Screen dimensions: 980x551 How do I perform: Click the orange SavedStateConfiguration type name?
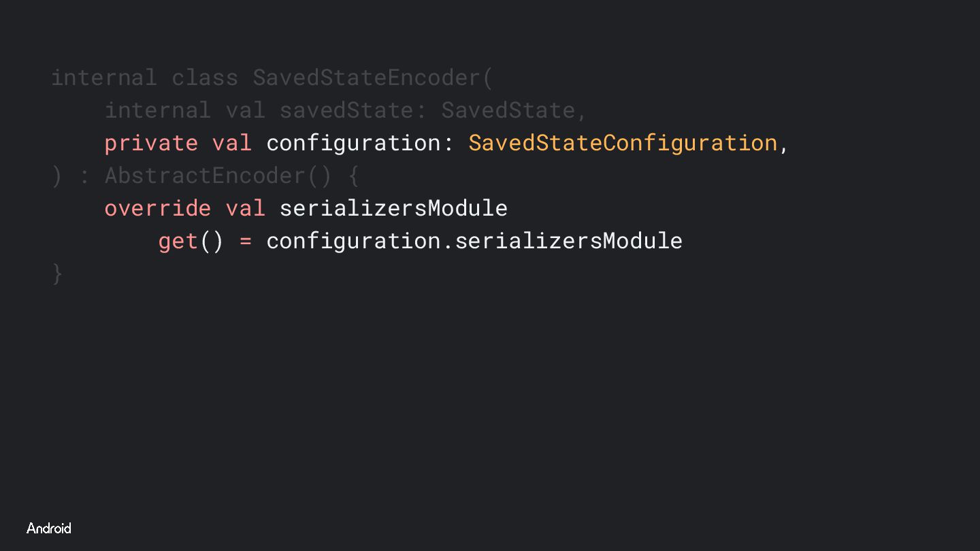(623, 143)
